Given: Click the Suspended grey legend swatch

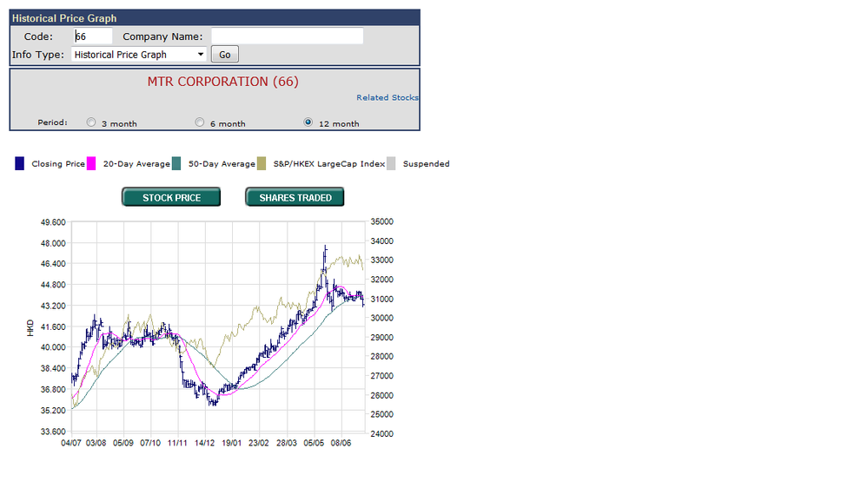Looking at the screenshot, I should (391, 163).
